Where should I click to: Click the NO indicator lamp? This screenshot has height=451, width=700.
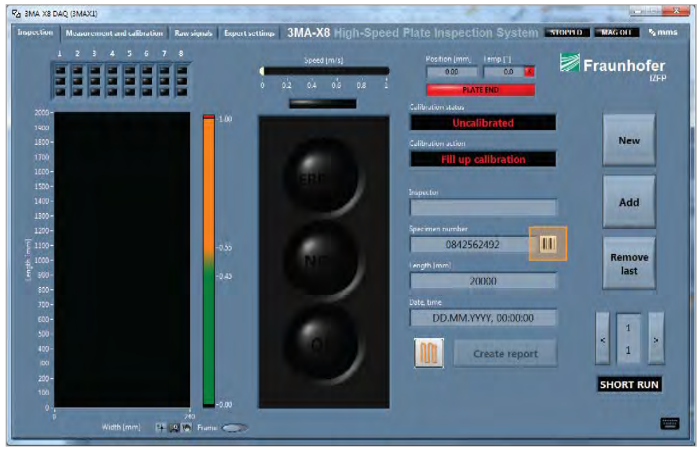(322, 258)
